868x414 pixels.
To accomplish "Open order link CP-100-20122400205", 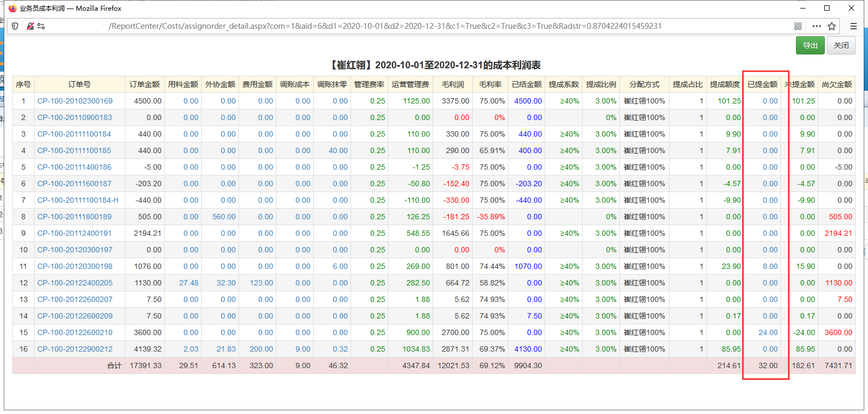I will coord(75,283).
